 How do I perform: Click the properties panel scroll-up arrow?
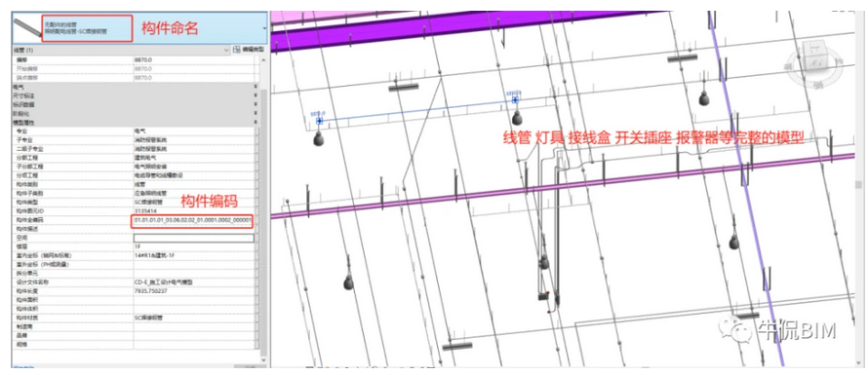(263, 58)
